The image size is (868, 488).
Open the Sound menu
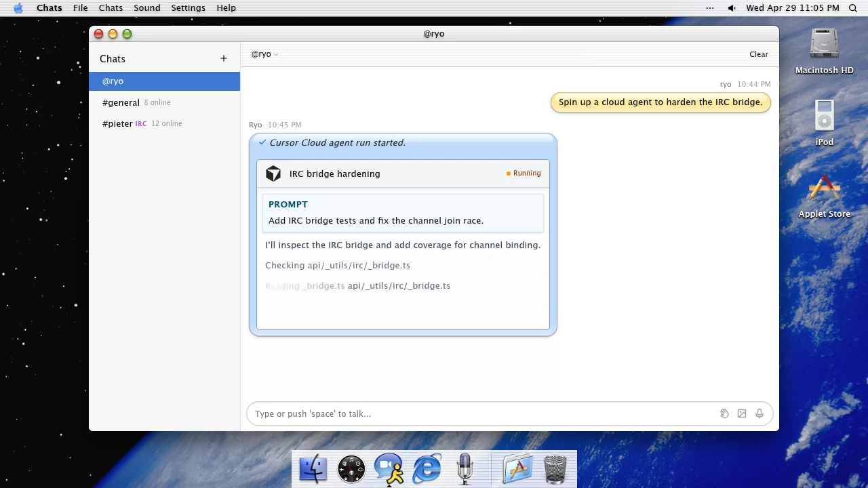point(147,8)
